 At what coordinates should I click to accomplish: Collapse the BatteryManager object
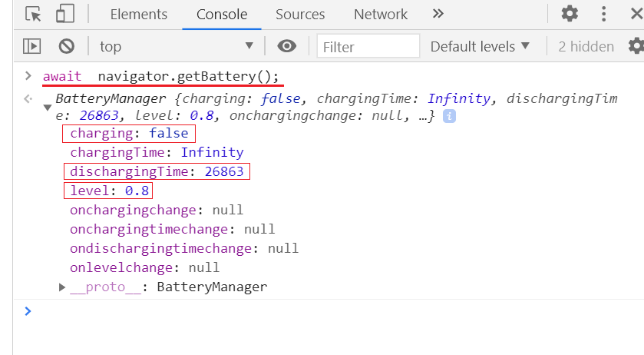48,108
